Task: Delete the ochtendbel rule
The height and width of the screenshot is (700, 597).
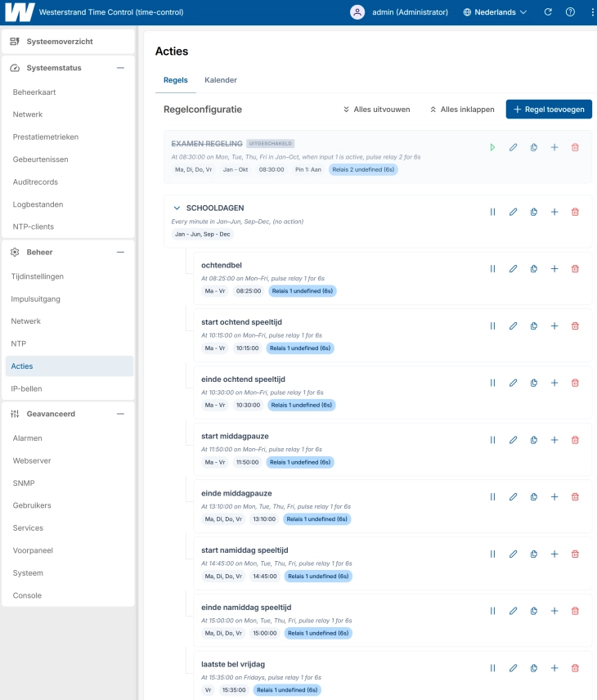Action: coord(575,269)
